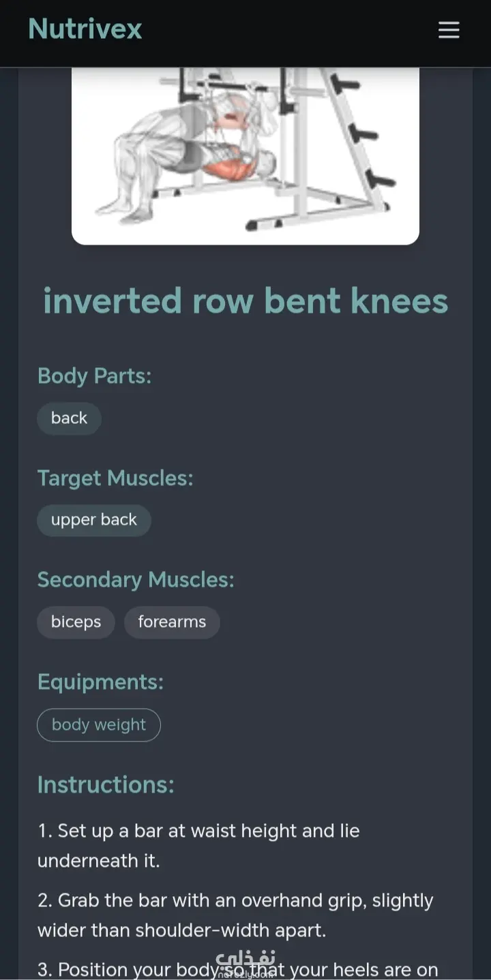Click the "Target Muscles:" heading
491x980 pixels.
115,478
